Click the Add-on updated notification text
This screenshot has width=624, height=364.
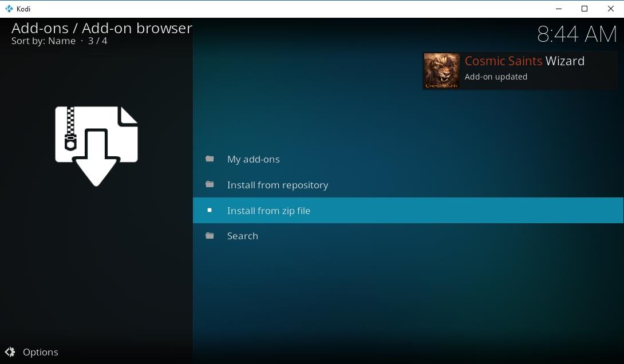tap(496, 76)
